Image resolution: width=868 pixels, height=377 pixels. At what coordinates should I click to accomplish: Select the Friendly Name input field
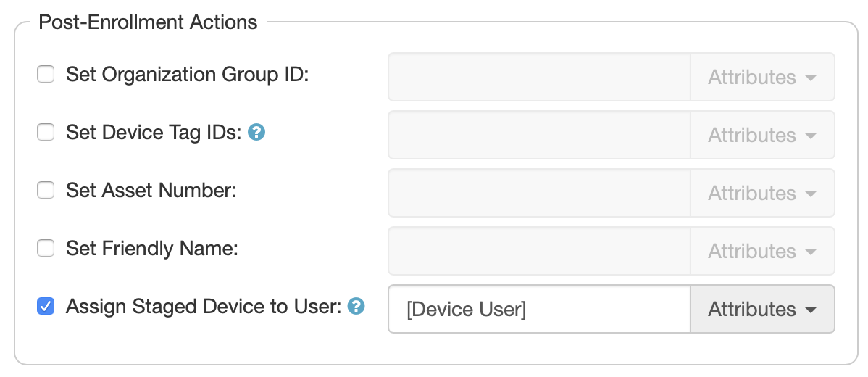539,251
